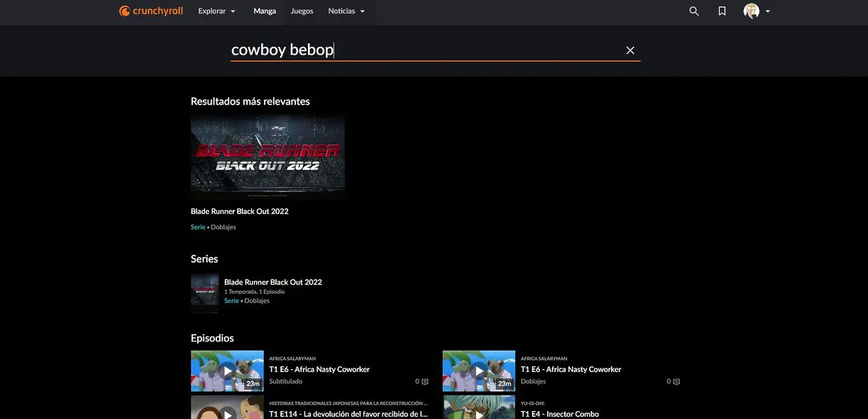Expand the account menu arrow
868x419 pixels.
tap(768, 11)
